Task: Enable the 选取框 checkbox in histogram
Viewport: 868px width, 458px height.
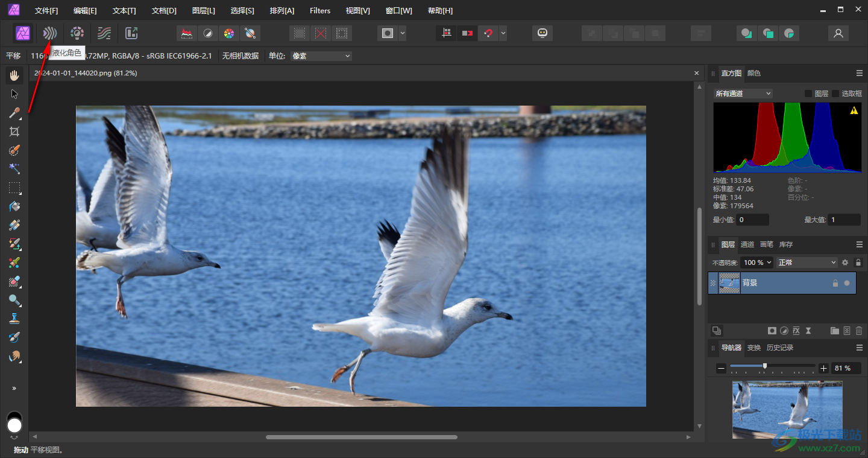Action: click(x=835, y=94)
